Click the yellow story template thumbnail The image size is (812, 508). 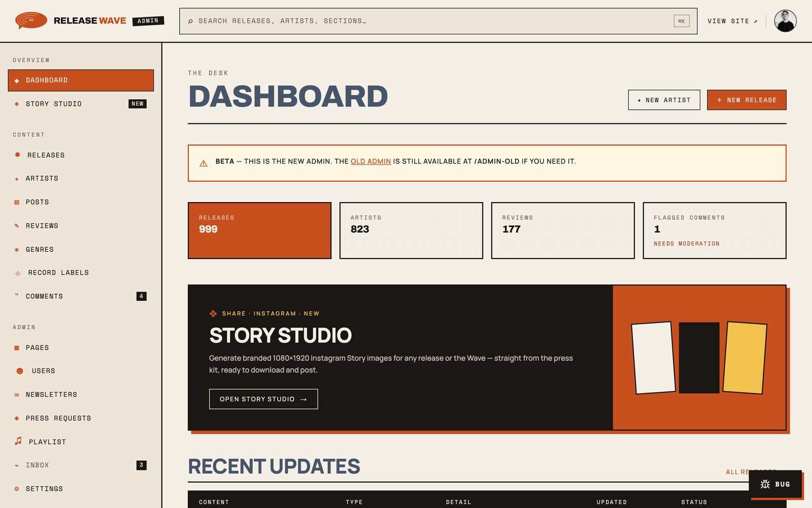745,358
